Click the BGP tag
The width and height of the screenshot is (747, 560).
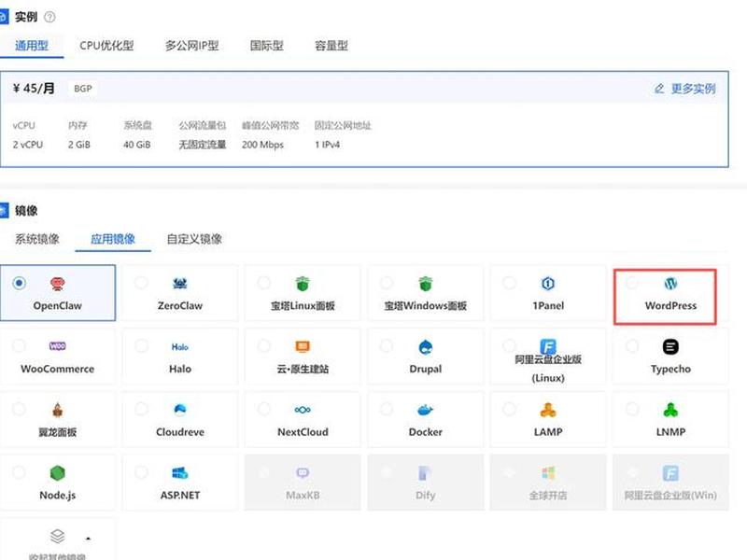83,89
